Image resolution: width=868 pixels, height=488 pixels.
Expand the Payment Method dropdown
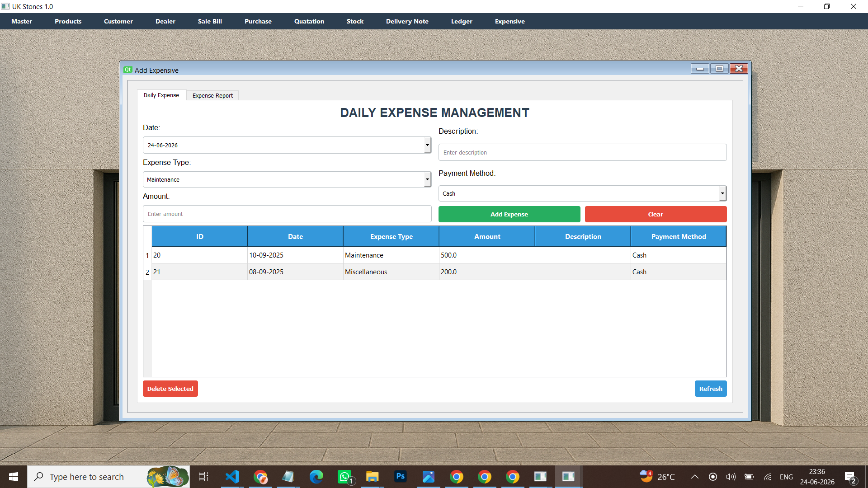722,193
